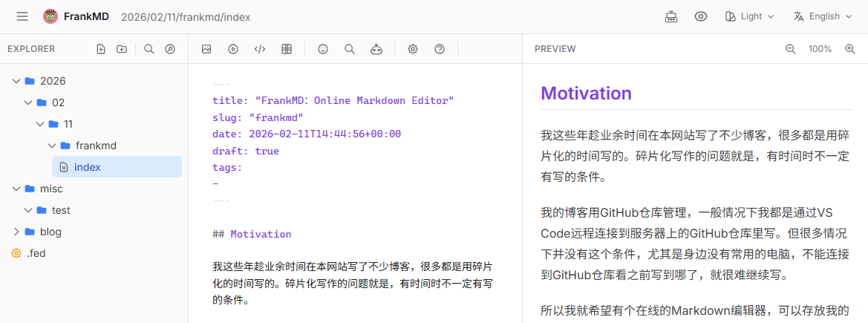This screenshot has width=868, height=323.
Task: Click the insert video play icon
Action: 233,49
